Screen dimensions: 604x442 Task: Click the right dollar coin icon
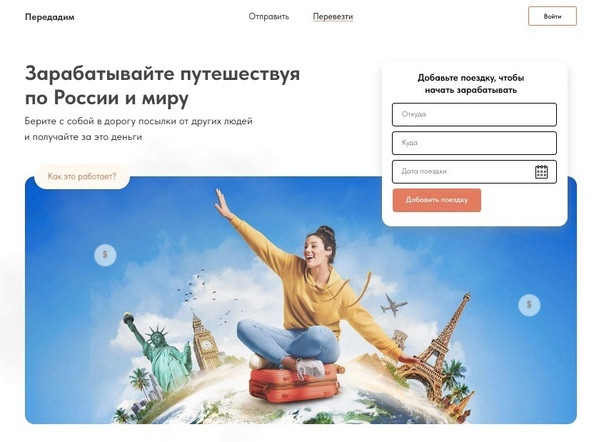coord(529,305)
